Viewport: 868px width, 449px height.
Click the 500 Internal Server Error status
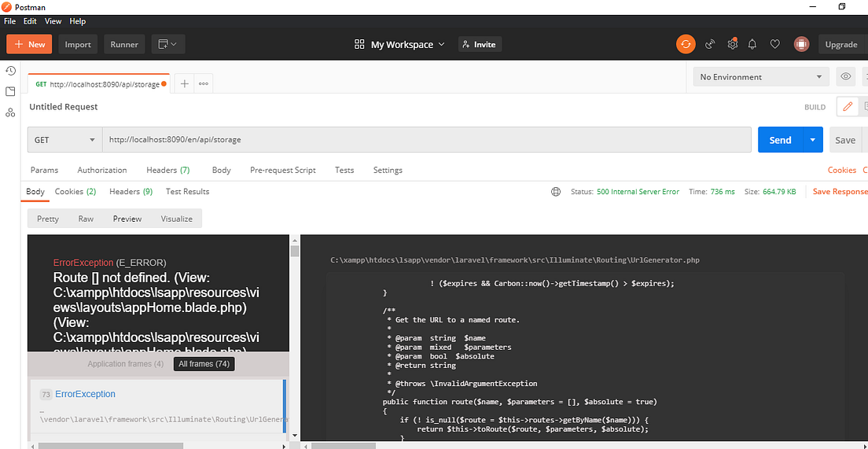point(638,192)
